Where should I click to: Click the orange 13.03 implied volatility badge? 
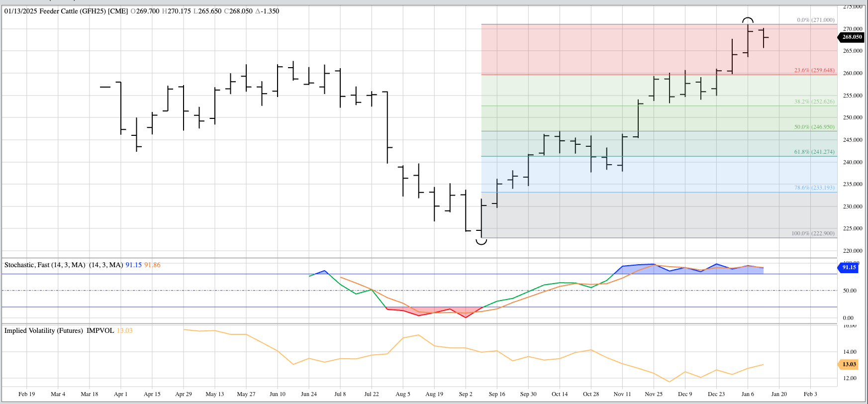point(849,364)
